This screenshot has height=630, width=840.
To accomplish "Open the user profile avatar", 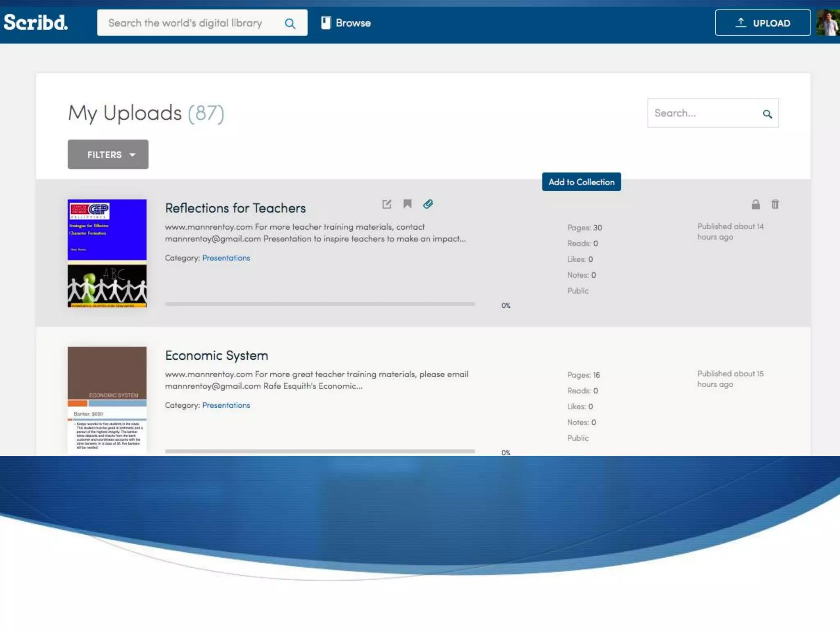I will tap(828, 23).
